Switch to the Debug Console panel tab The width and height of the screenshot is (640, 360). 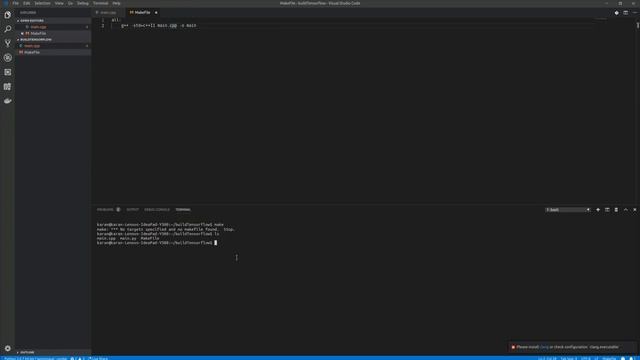[x=157, y=210]
